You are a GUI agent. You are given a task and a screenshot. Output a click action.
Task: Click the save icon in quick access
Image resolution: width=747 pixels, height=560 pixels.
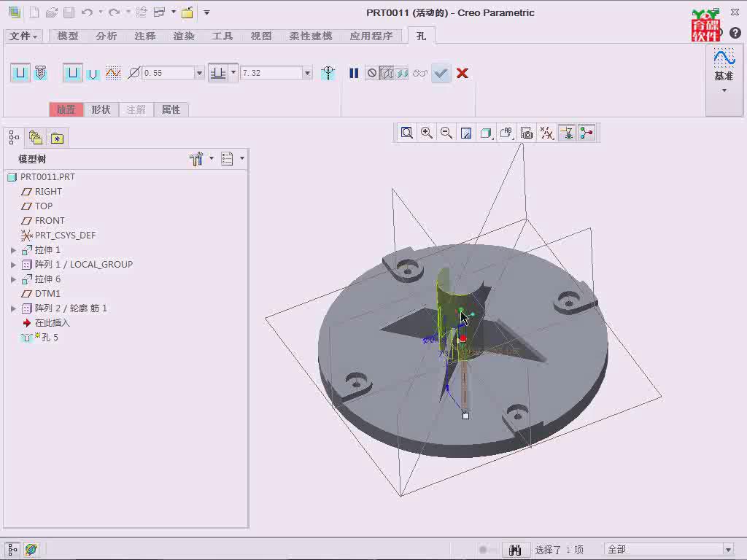click(69, 12)
